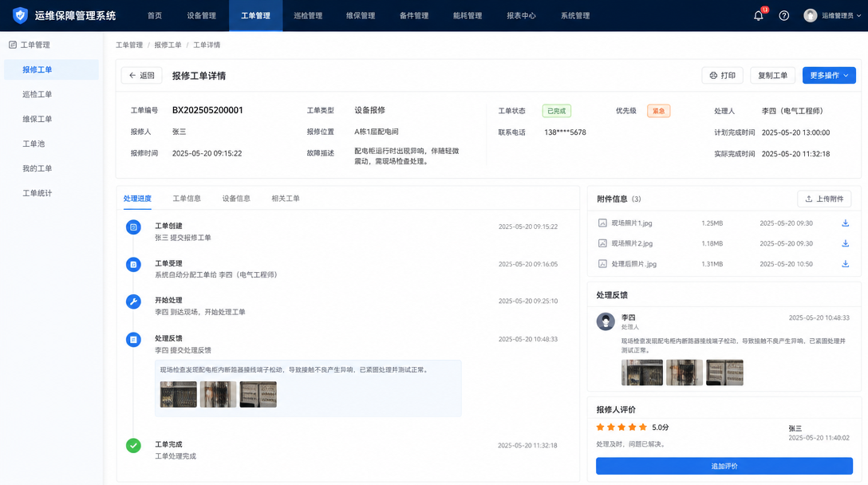Switch to the 相关工单 tab
Image resolution: width=868 pixels, height=485 pixels.
pyautogui.click(x=286, y=198)
